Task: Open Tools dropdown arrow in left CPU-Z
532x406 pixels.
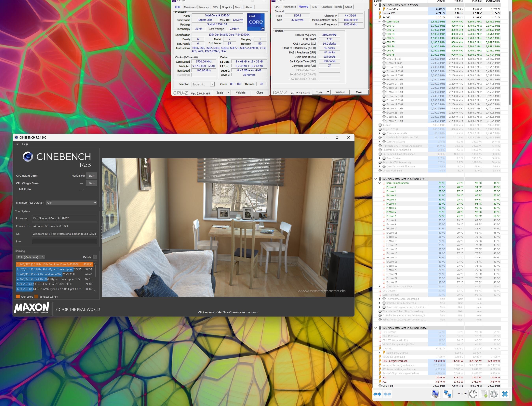Action: click(x=229, y=92)
